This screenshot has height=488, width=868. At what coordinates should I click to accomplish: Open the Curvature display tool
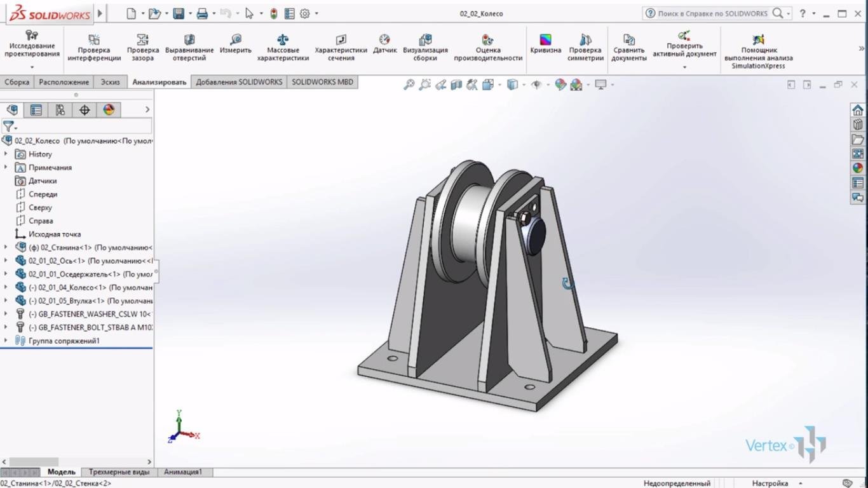545,44
